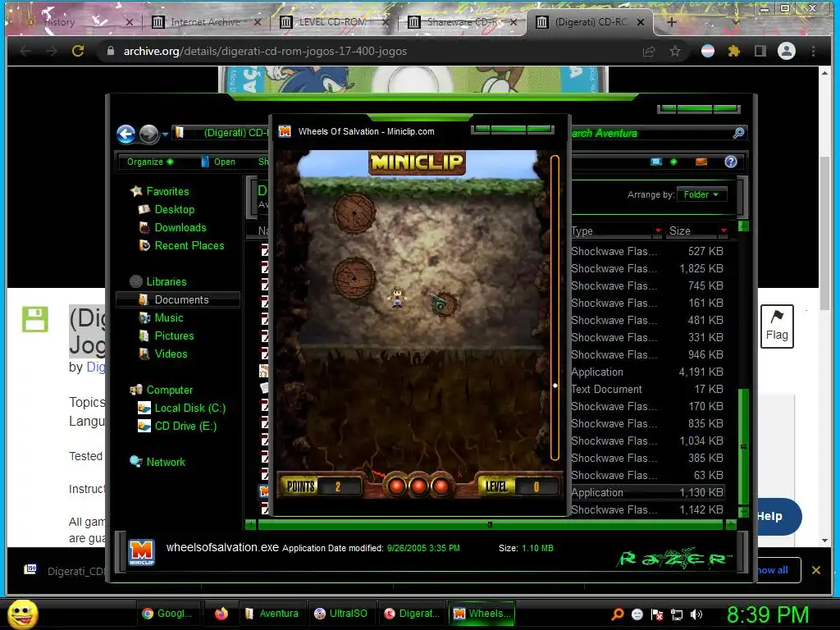Reload the page in Chrome
Image resolution: width=840 pixels, height=630 pixels.
[x=78, y=51]
